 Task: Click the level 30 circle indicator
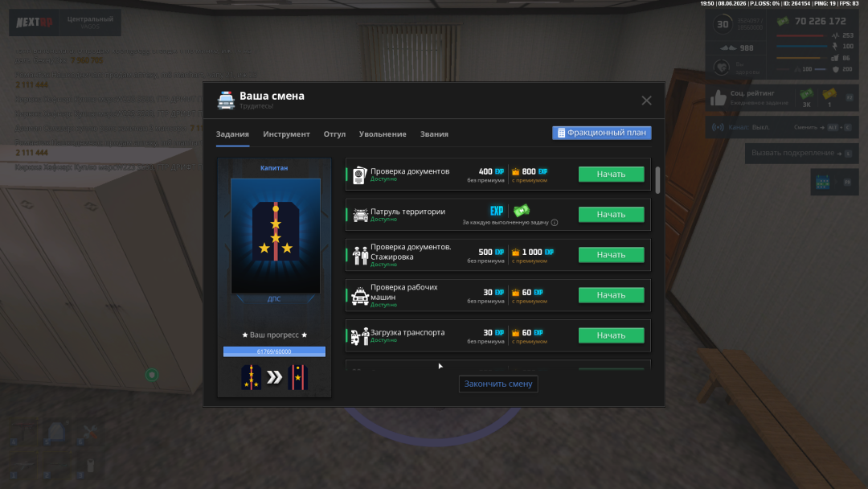[723, 24]
